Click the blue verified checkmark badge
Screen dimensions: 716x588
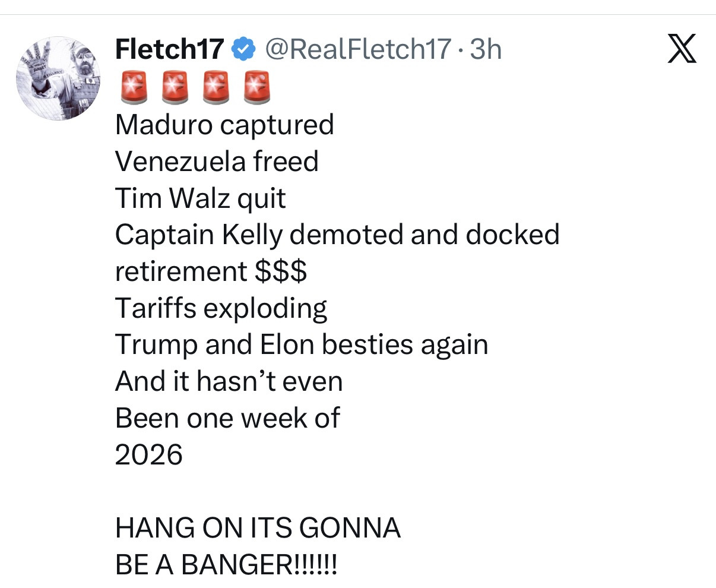click(x=243, y=49)
